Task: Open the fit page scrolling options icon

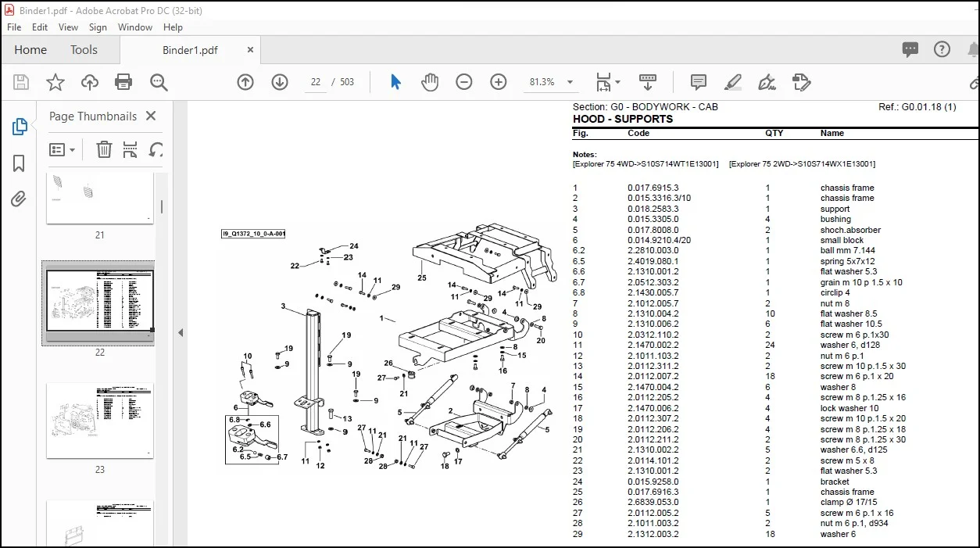Action: [x=607, y=82]
